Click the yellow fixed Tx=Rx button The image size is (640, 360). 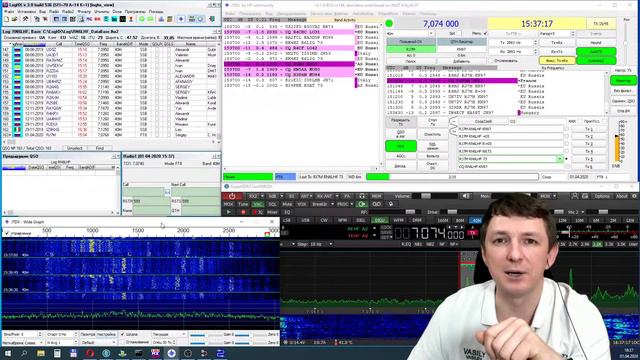click(x=557, y=61)
